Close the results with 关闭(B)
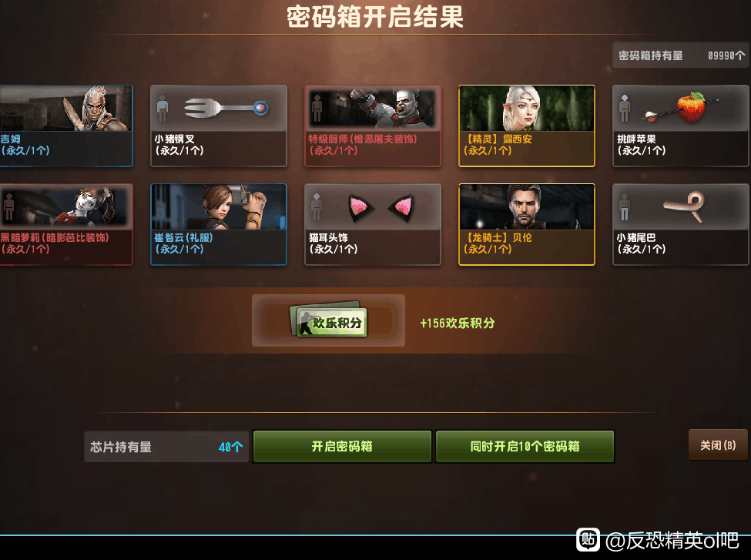The height and width of the screenshot is (560, 751). pos(718,445)
